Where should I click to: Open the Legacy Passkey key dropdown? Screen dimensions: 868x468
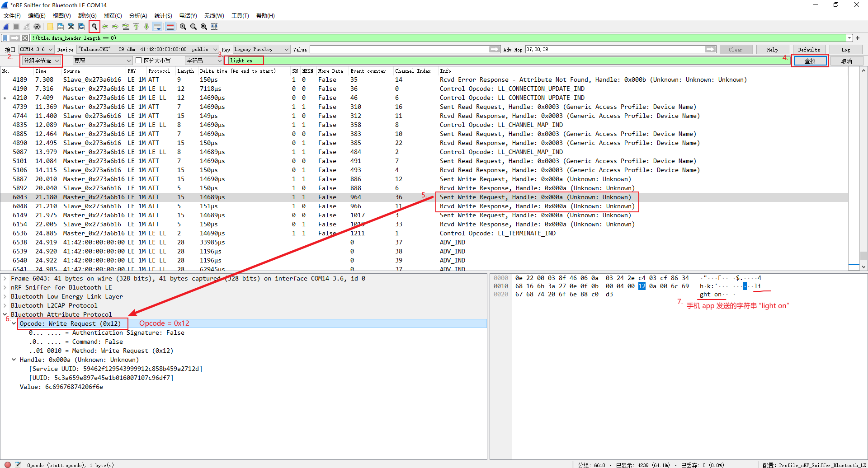(261, 49)
